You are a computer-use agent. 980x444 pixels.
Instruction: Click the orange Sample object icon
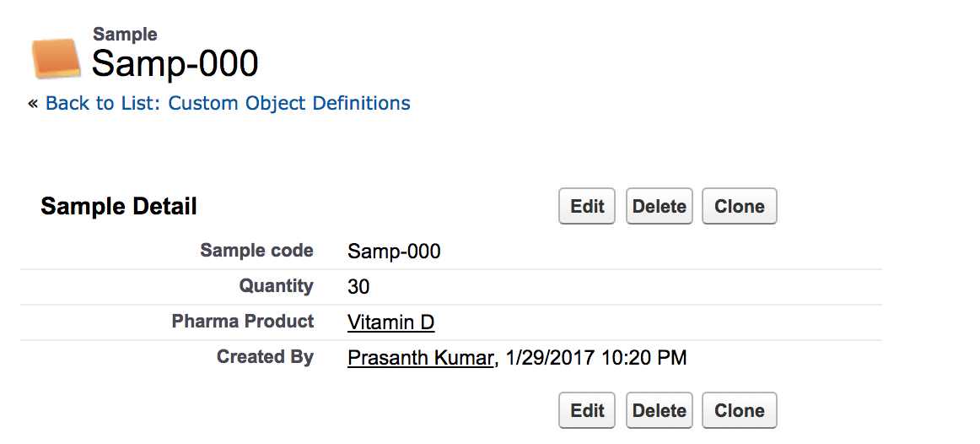[56, 57]
